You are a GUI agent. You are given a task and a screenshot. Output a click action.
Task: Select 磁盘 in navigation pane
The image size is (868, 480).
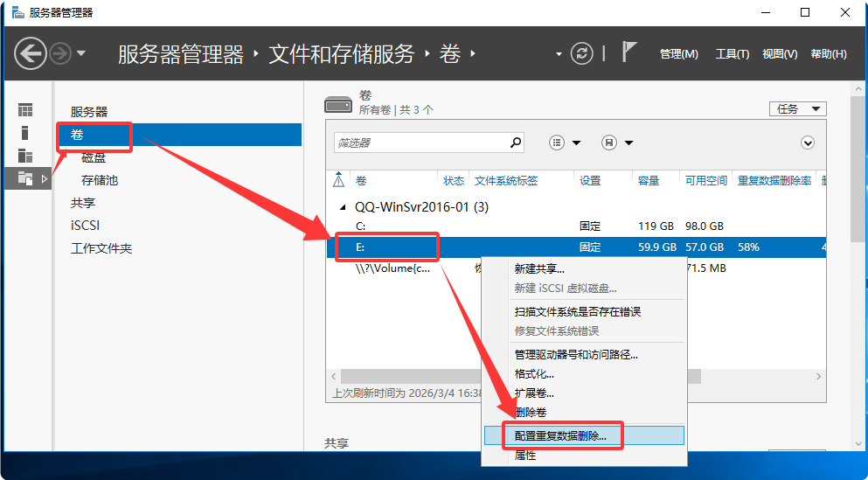(93, 157)
